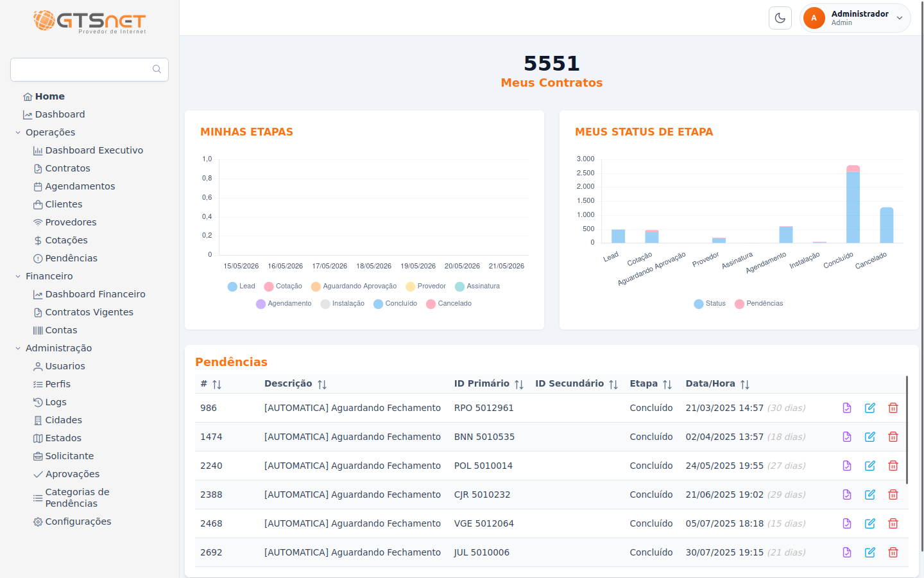Select the POL 5010014 cell
The width and height of the screenshot is (924, 578).
483,466
